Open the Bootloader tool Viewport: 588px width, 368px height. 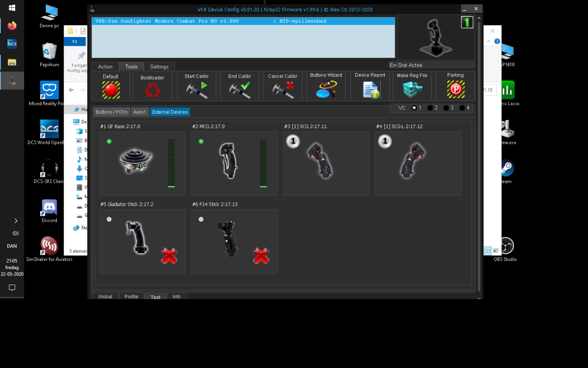pyautogui.click(x=152, y=90)
